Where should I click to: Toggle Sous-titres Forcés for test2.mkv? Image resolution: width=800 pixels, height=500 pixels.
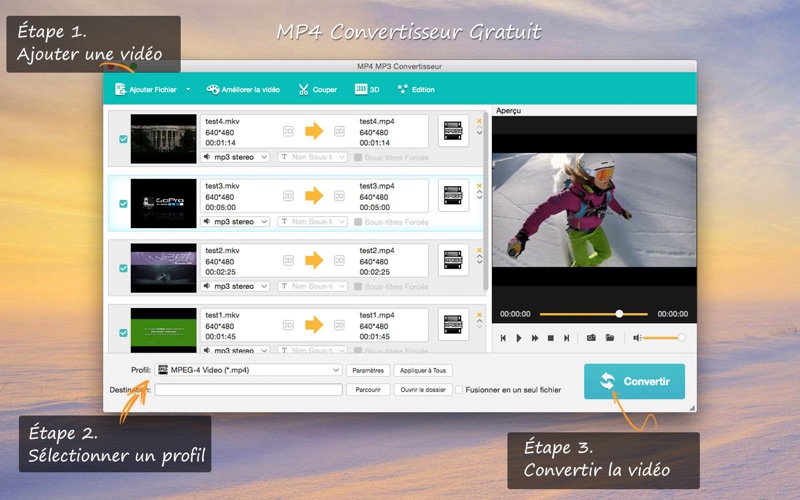(358, 286)
